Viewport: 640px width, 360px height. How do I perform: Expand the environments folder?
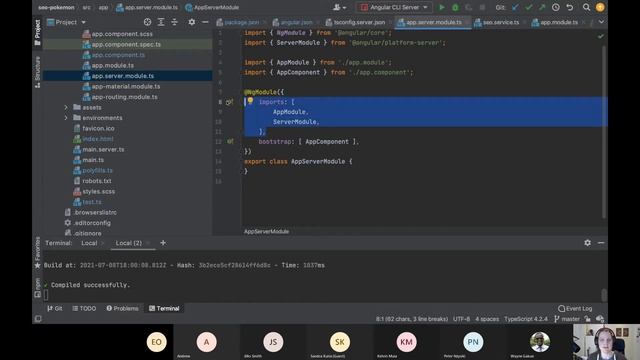point(66,118)
